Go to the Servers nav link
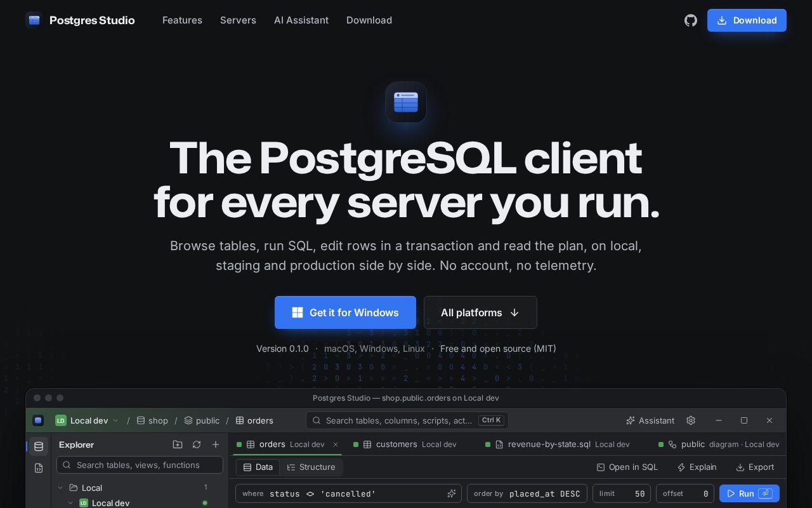Viewport: 812px width, 508px height. 238,20
